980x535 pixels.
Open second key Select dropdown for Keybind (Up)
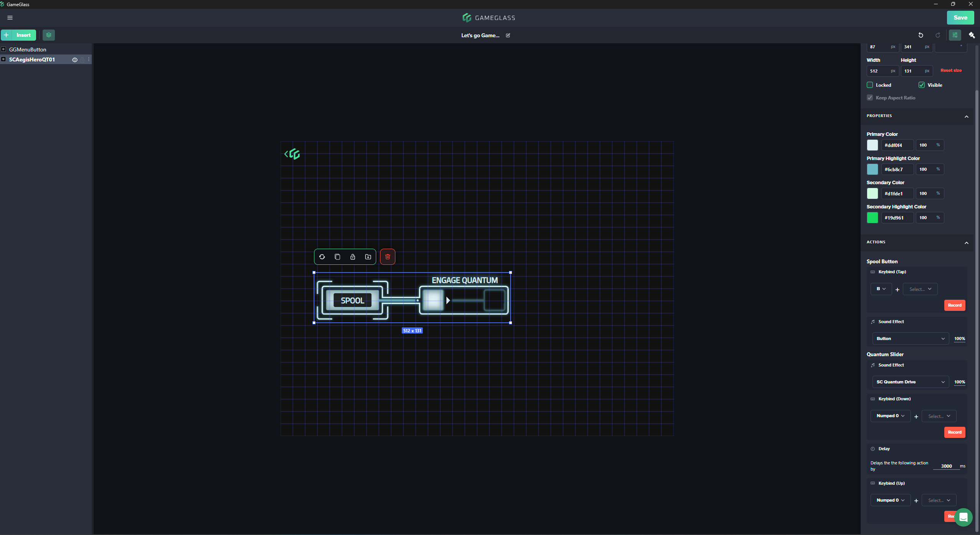tap(939, 500)
